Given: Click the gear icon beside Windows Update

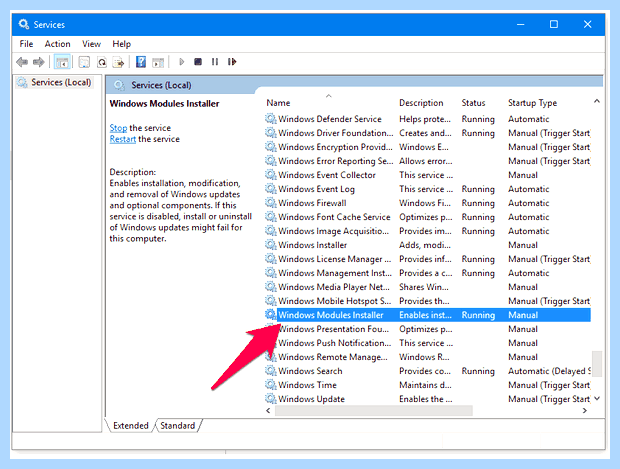Looking at the screenshot, I should (270, 399).
